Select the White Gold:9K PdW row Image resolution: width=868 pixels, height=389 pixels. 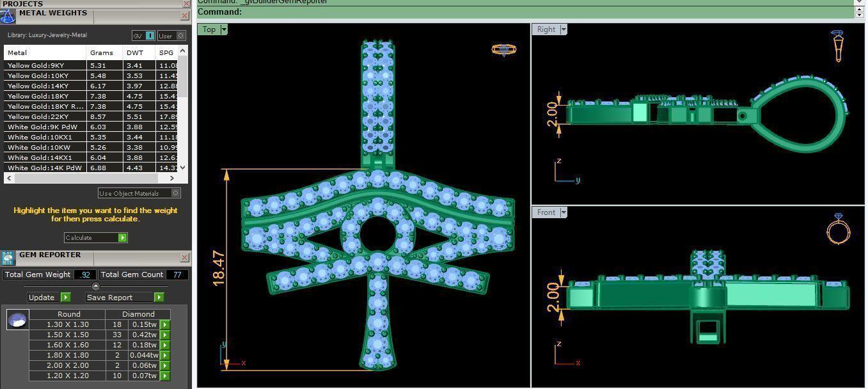coord(91,127)
